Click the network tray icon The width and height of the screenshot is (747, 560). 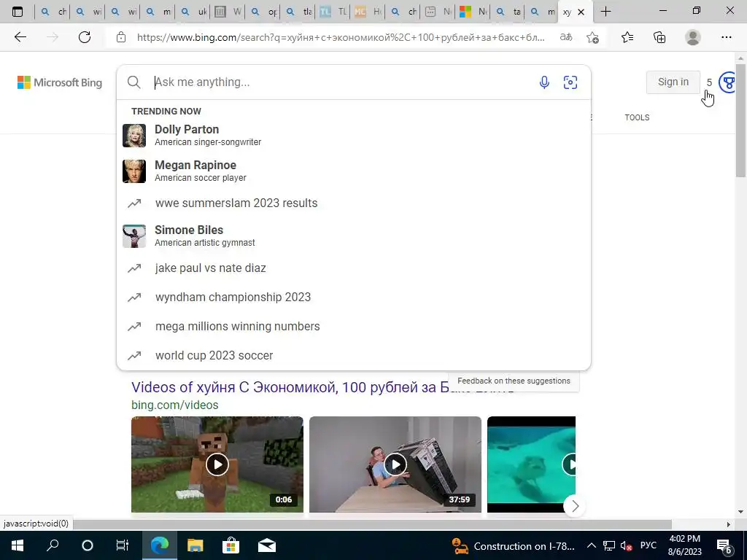pos(609,546)
